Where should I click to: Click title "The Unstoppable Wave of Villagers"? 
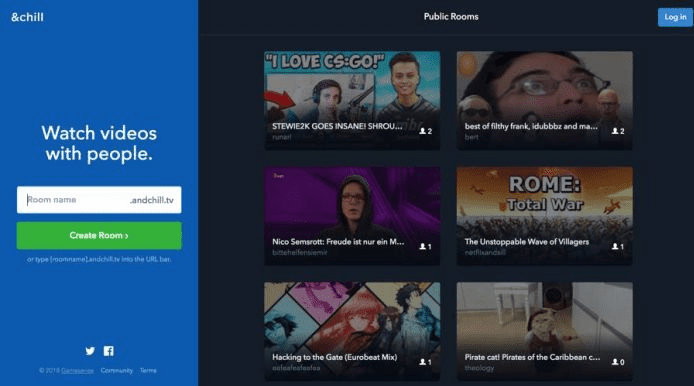pos(527,242)
